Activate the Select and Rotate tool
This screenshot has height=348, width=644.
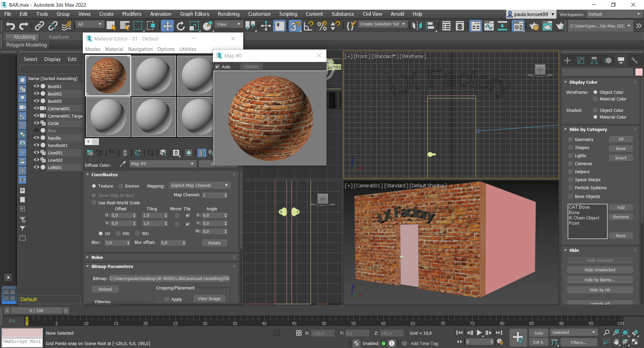(x=181, y=26)
